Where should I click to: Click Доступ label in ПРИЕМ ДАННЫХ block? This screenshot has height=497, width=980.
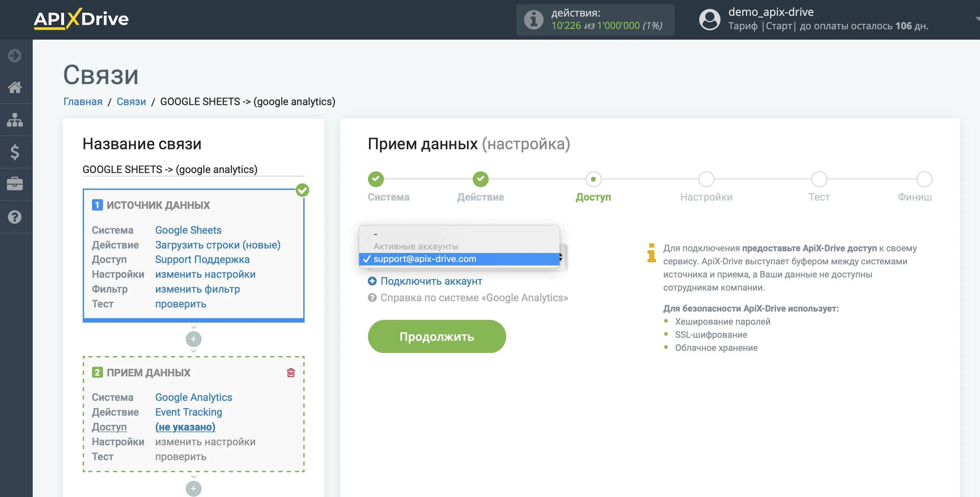click(x=109, y=427)
